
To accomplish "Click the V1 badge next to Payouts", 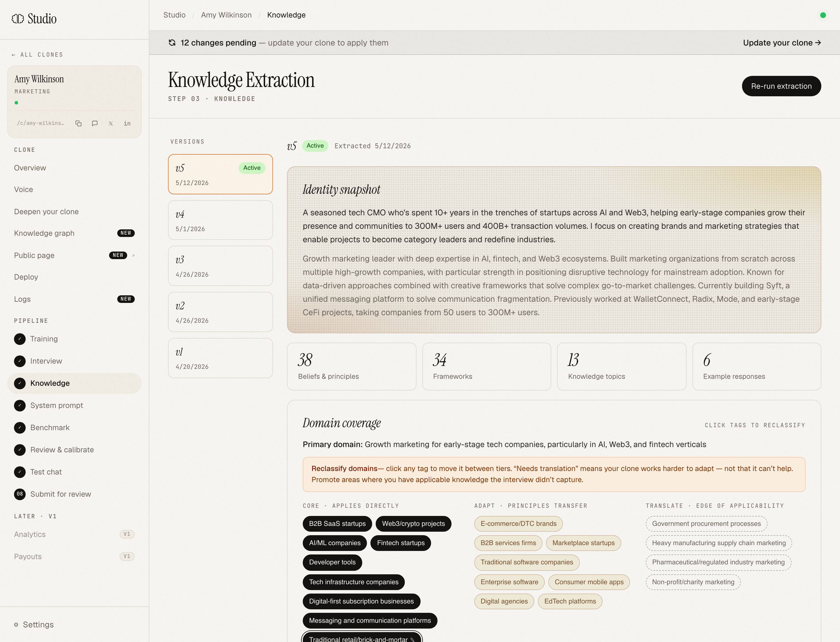I will pyautogui.click(x=127, y=556).
